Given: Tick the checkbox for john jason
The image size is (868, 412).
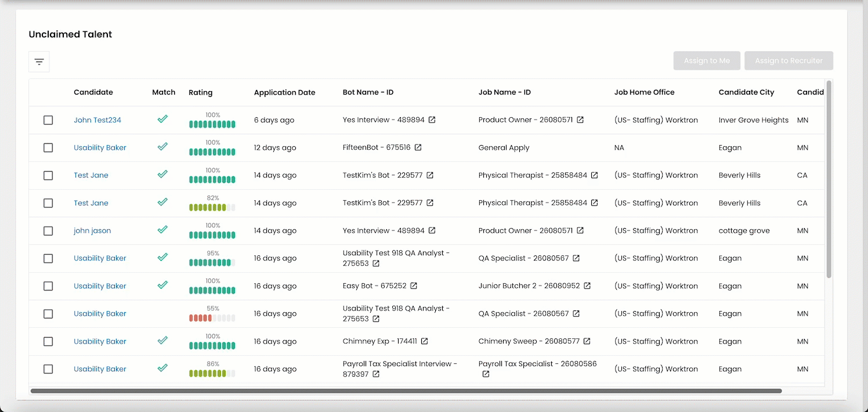Looking at the screenshot, I should coord(48,231).
